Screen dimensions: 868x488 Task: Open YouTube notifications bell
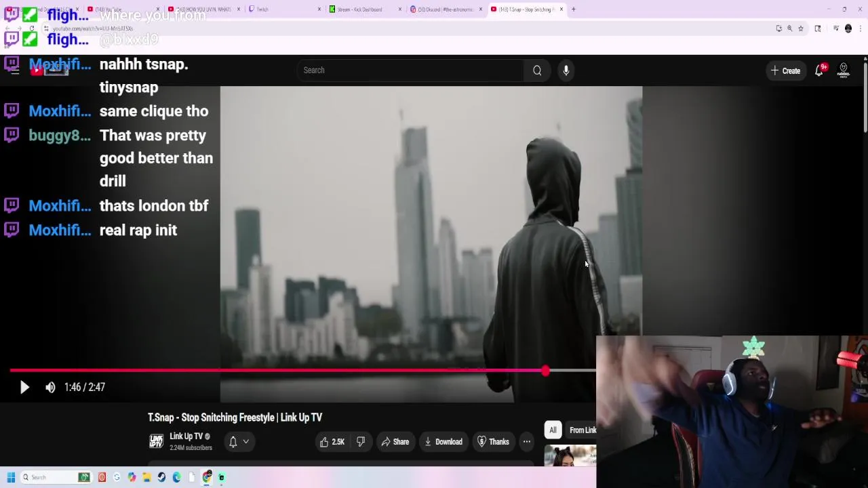[819, 70]
